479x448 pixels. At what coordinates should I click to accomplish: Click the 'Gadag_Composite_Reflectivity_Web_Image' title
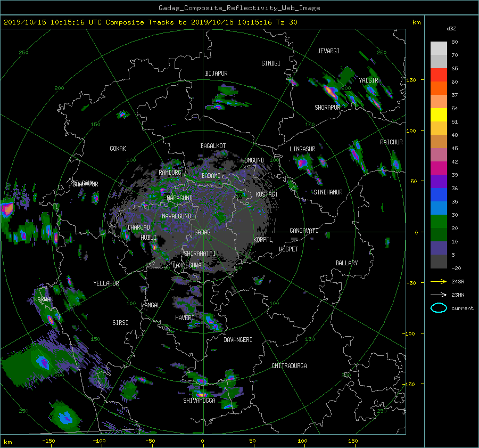click(239, 8)
